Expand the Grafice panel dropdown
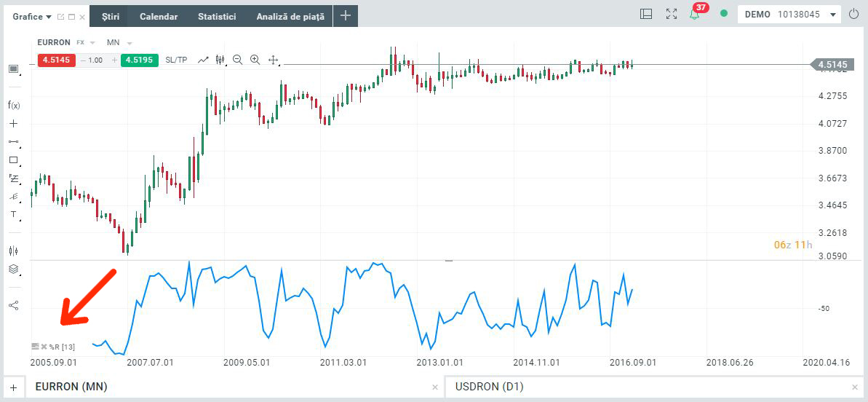The image size is (868, 402). click(48, 17)
